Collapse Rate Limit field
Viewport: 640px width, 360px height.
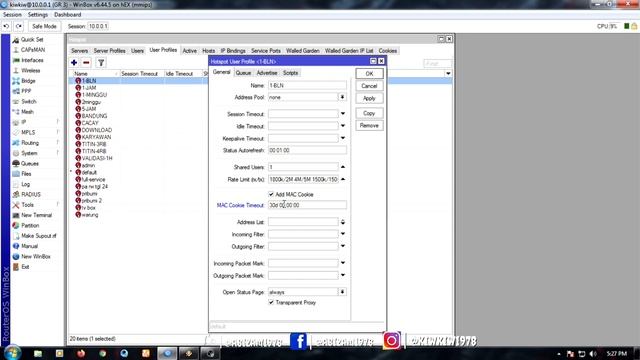click(343, 179)
